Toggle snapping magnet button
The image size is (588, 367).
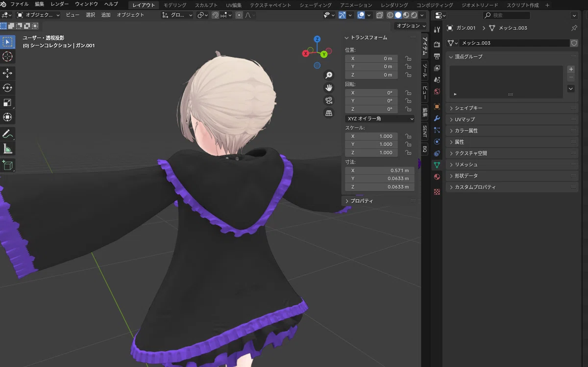[x=215, y=15]
